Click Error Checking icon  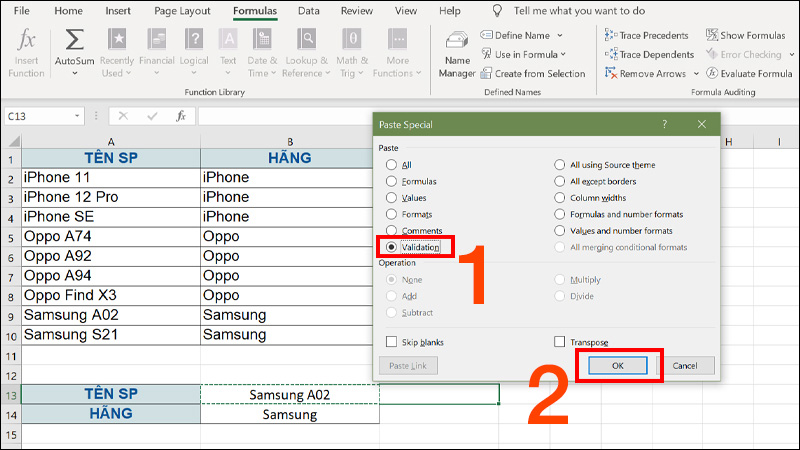712,54
